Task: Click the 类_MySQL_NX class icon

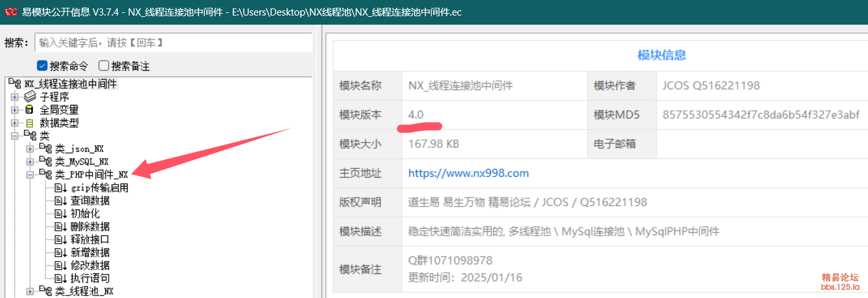Action: click(45, 161)
